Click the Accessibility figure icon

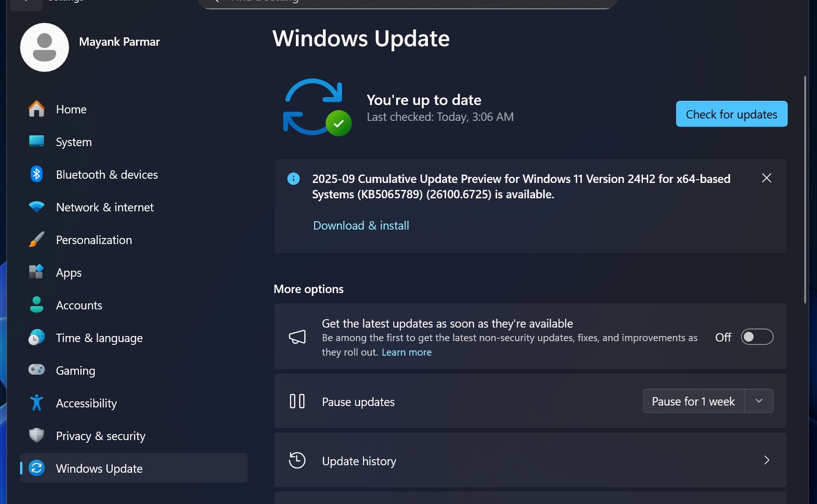click(36, 403)
